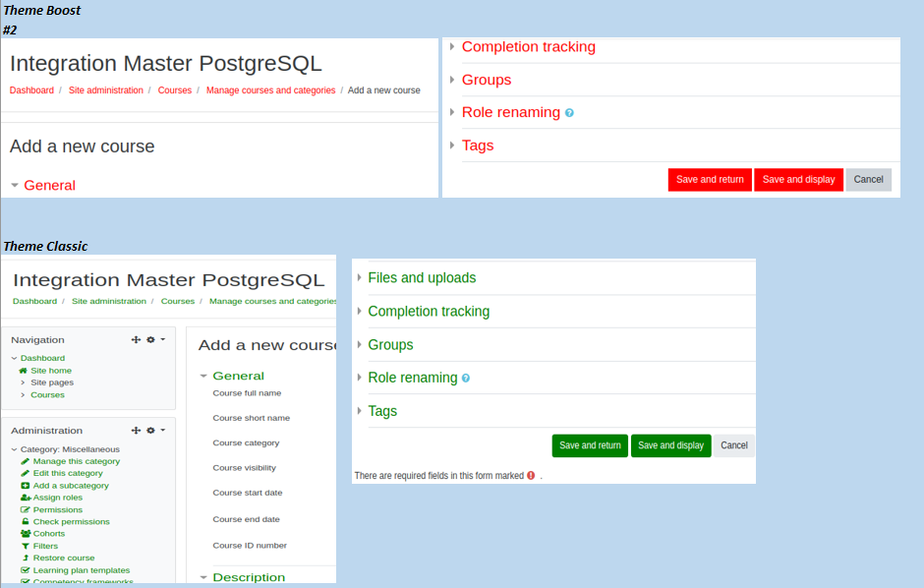Open the Cohorts link in Administration block
This screenshot has width=924, height=588.
pos(49,534)
